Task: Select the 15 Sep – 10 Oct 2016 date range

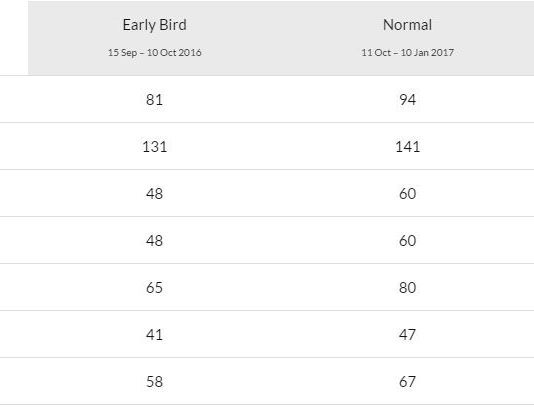Action: click(155, 53)
